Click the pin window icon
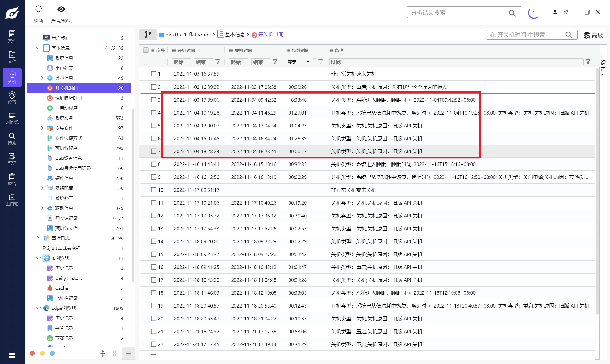610x364 pixels. point(566,12)
